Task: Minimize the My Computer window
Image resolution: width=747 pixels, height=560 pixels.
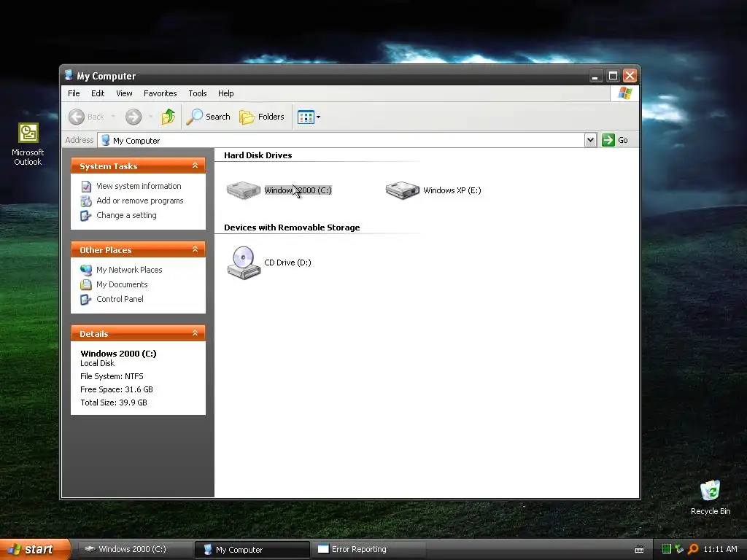Action: point(595,76)
